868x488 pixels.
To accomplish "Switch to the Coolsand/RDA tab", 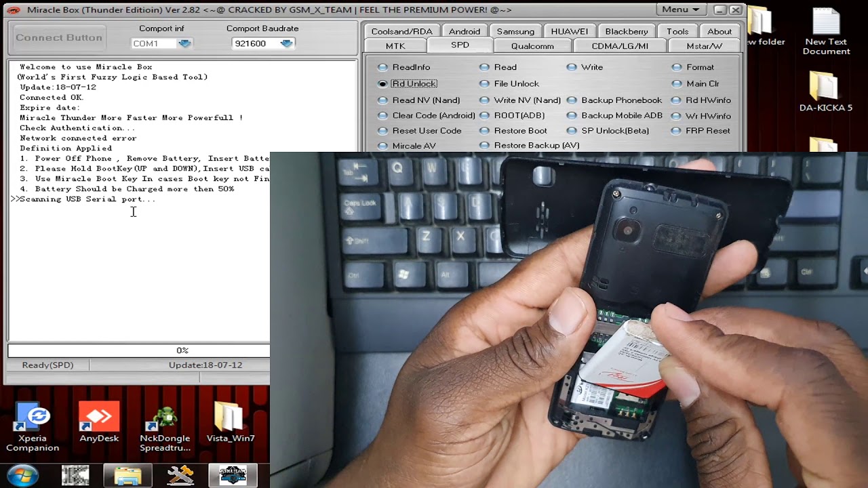I will click(x=401, y=31).
